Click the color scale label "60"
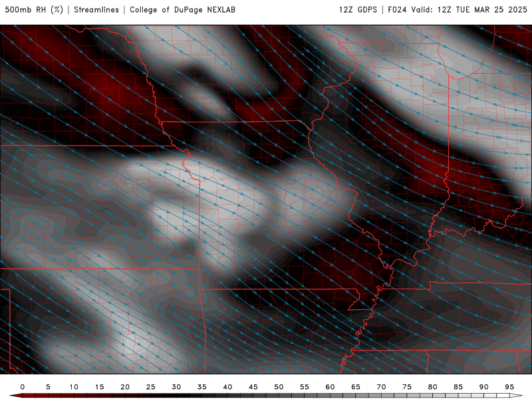Screen dimensions: 532x399 pyautogui.click(x=330, y=387)
